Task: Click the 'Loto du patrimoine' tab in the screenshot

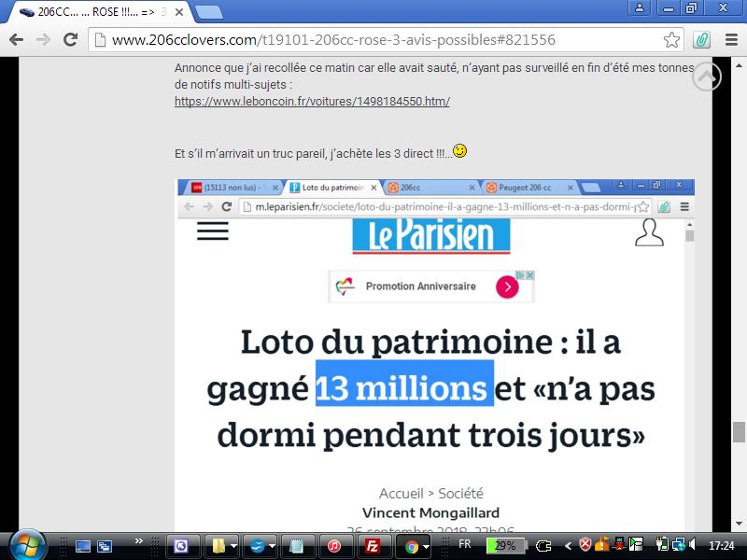Action: pos(333,188)
